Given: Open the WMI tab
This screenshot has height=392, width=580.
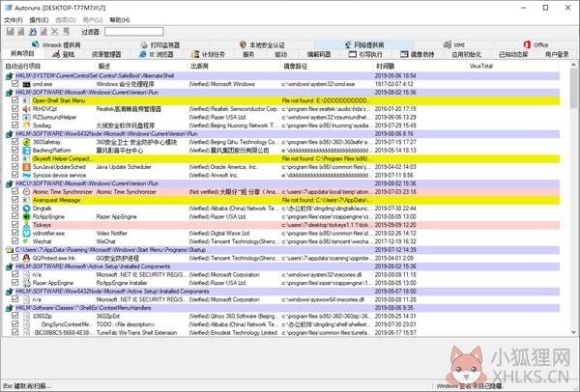Looking at the screenshot, I should click(454, 44).
